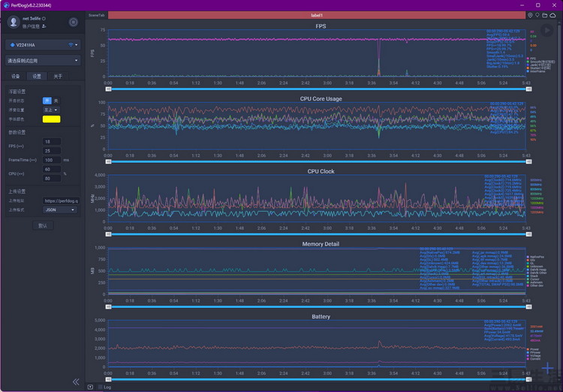The width and height of the screenshot is (563, 392).
Task: Click the account info person icon
Action: point(44,26)
